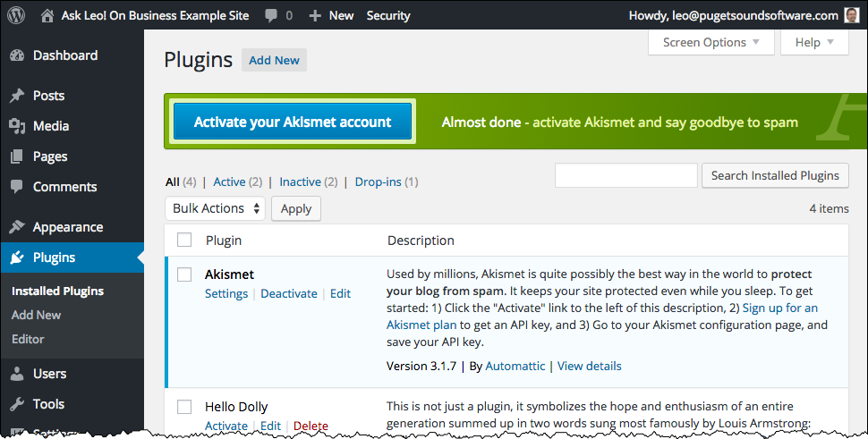The height and width of the screenshot is (439, 868).
Task: Open the New menu in admin bar
Action: (x=341, y=16)
